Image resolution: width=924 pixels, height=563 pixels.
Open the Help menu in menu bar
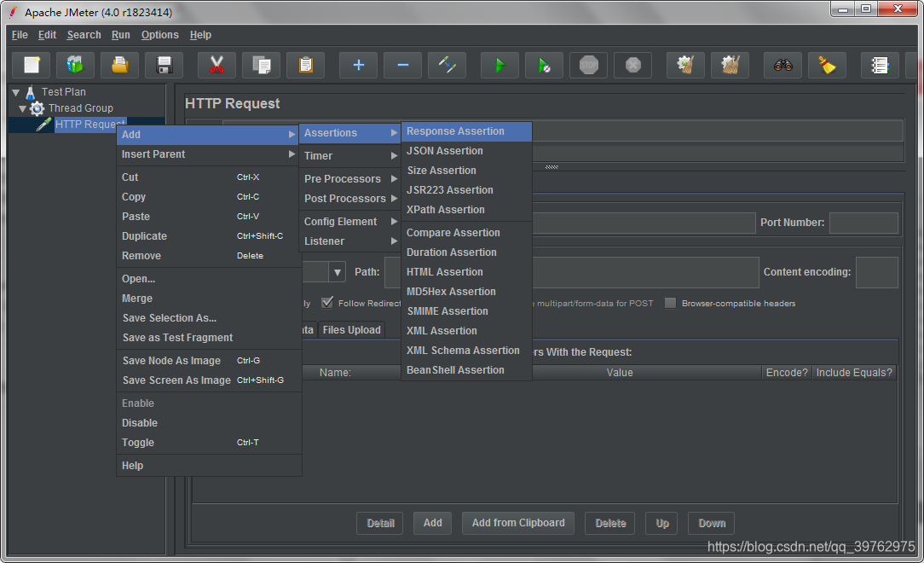tap(200, 35)
